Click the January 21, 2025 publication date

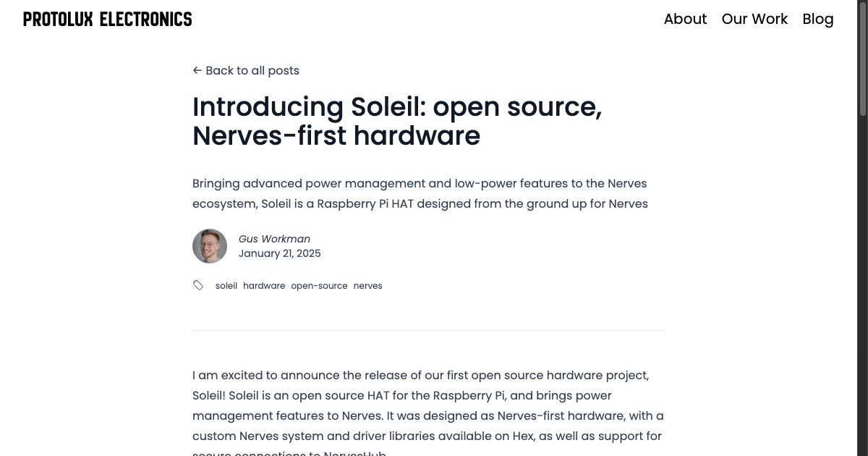click(279, 253)
